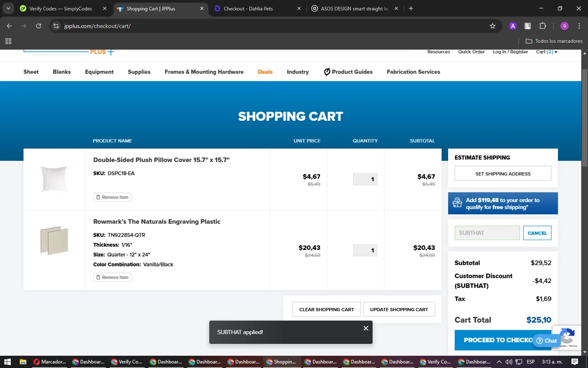Click Set Shipping Address button
Image resolution: width=588 pixels, height=368 pixels.
(503, 173)
